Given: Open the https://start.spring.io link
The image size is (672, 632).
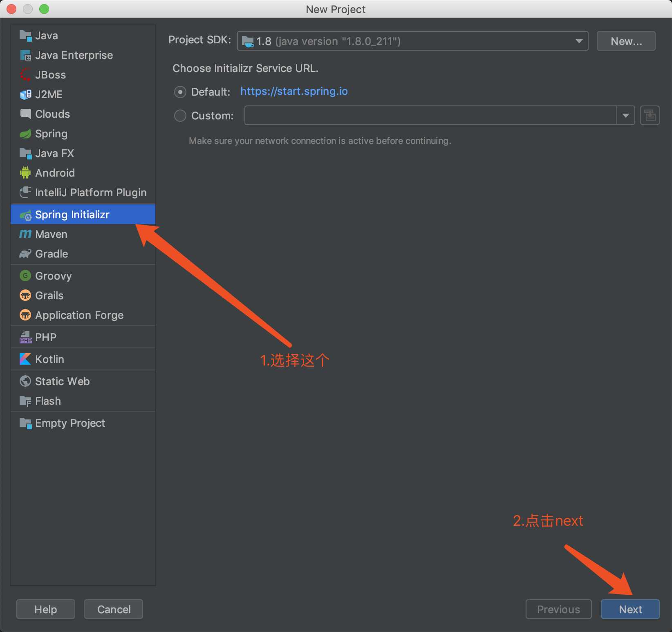Looking at the screenshot, I should [294, 91].
